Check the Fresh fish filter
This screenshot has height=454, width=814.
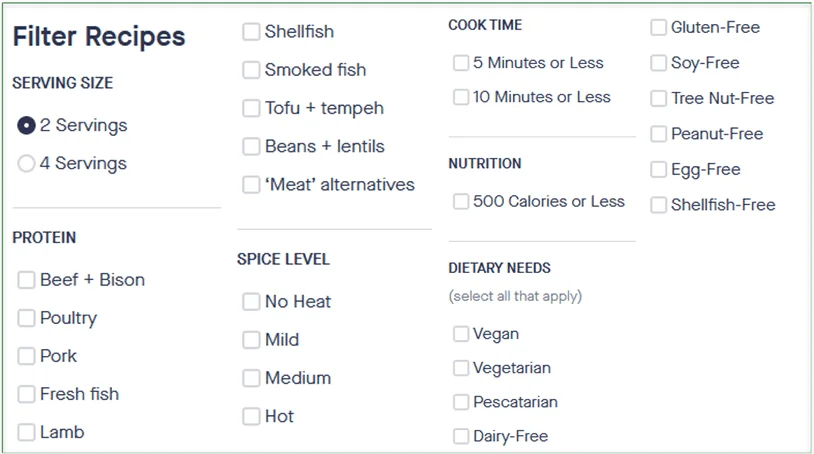click(x=26, y=394)
